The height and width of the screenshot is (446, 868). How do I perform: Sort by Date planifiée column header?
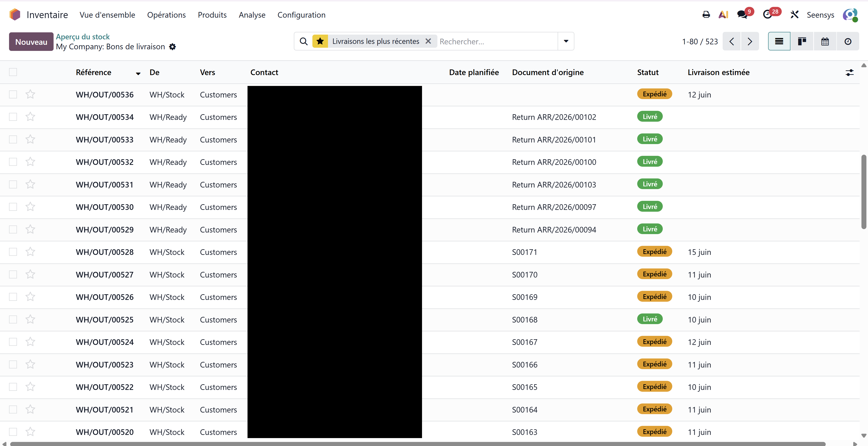point(474,72)
